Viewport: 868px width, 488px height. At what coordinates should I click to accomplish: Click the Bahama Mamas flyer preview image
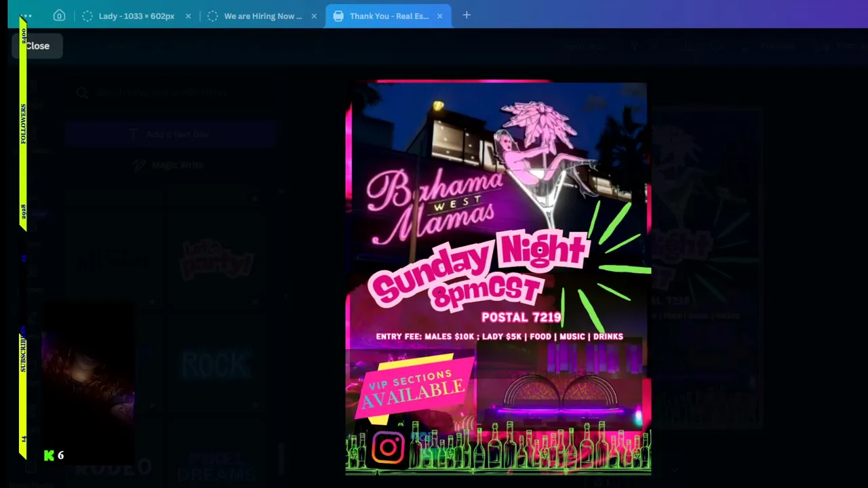click(498, 278)
